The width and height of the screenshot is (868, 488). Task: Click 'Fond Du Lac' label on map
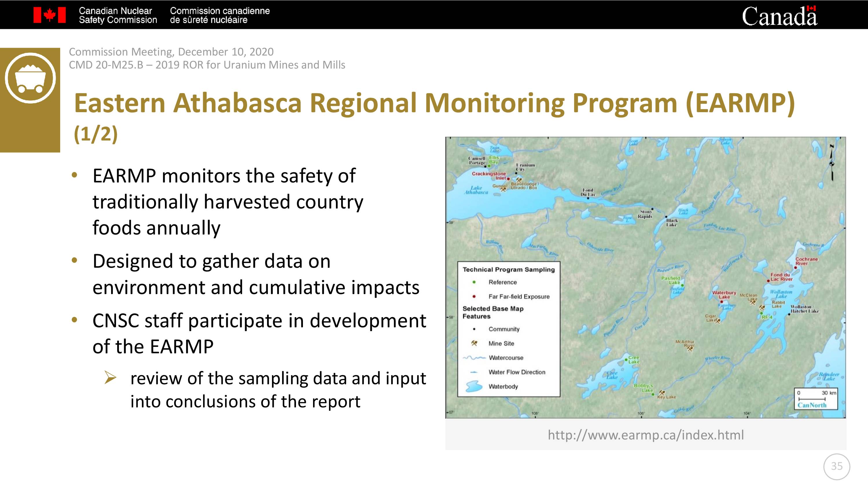tap(588, 192)
